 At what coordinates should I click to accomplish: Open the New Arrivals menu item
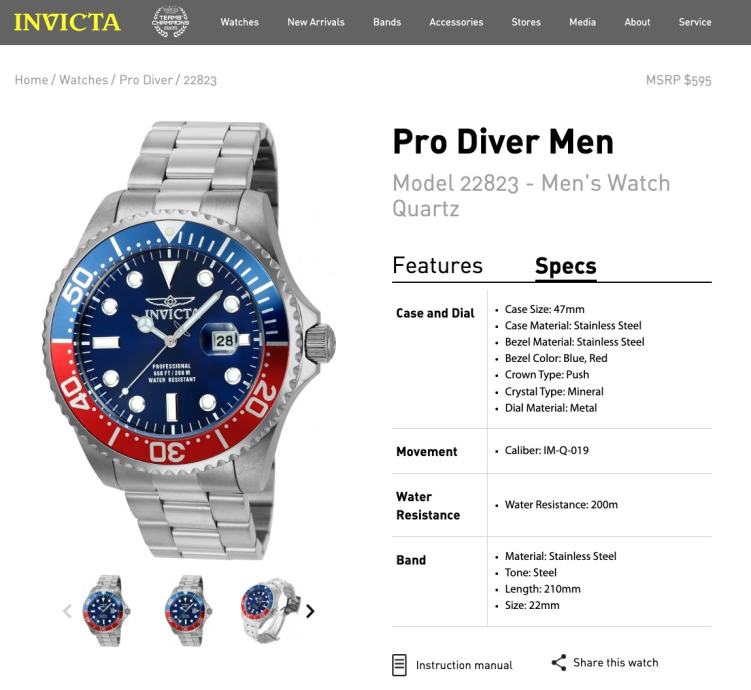[x=316, y=22]
